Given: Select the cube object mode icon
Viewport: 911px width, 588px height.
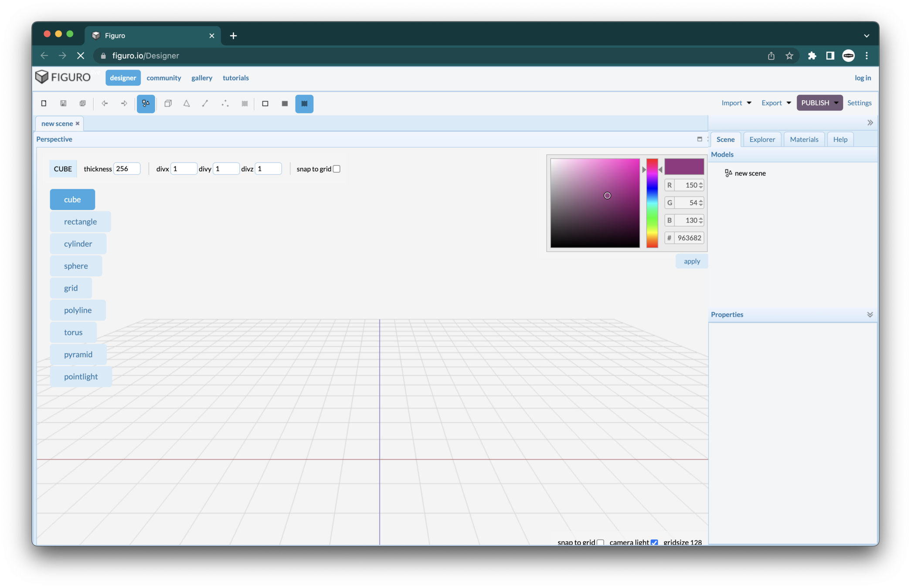Looking at the screenshot, I should tap(168, 103).
